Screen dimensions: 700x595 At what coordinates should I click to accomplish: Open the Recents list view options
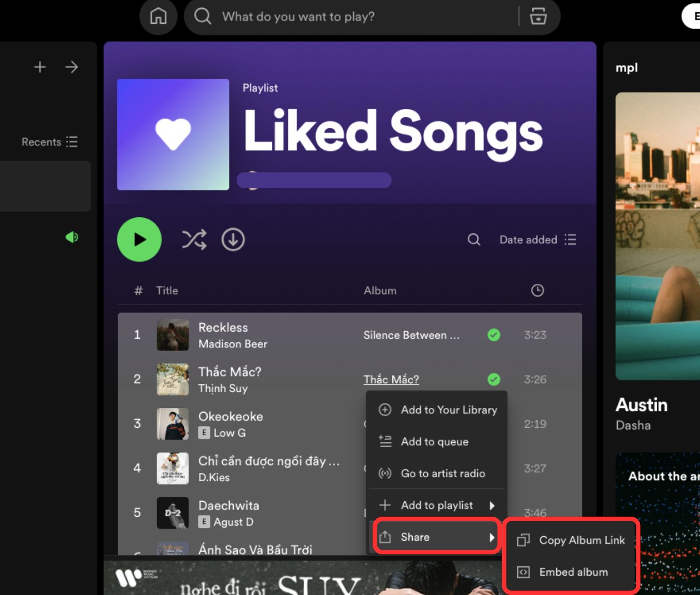50,142
